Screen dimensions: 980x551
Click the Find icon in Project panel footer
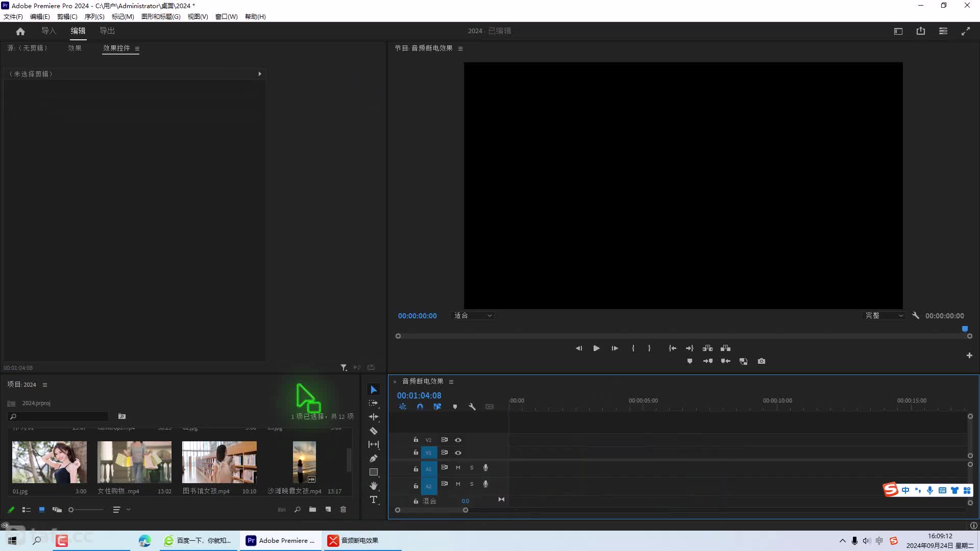[298, 510]
